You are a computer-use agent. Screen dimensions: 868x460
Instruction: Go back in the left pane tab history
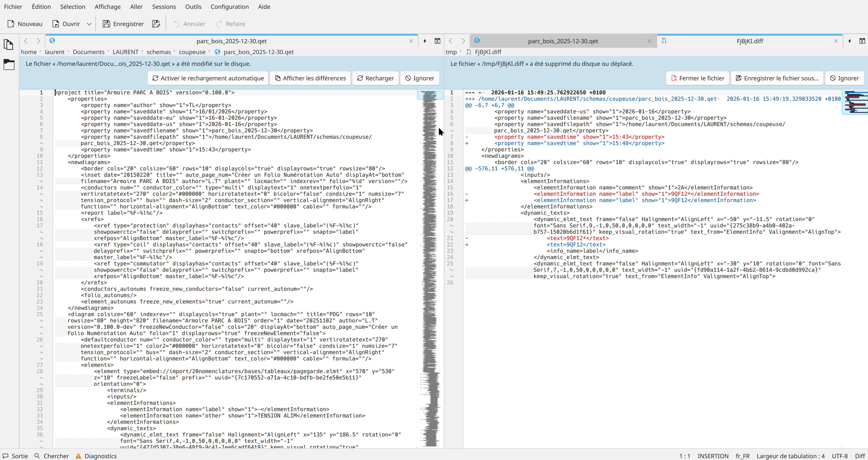point(26,41)
